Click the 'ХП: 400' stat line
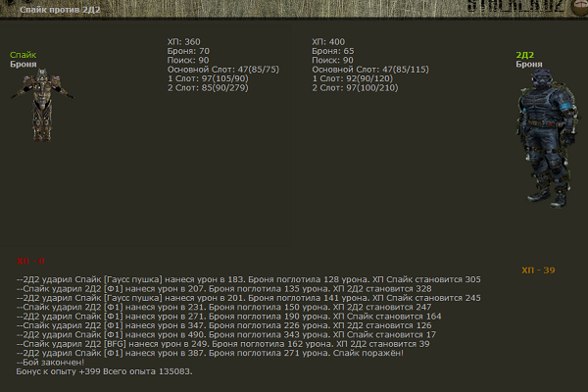The height and width of the screenshot is (392, 588). click(x=328, y=41)
